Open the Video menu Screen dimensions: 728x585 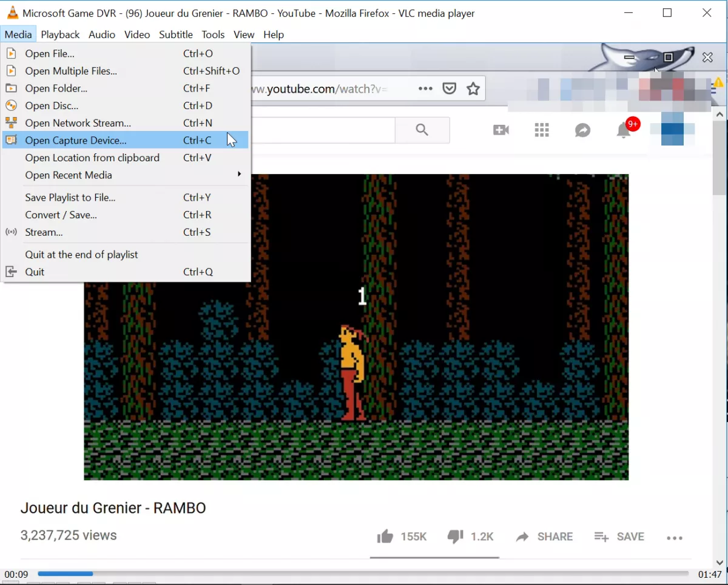coord(137,35)
